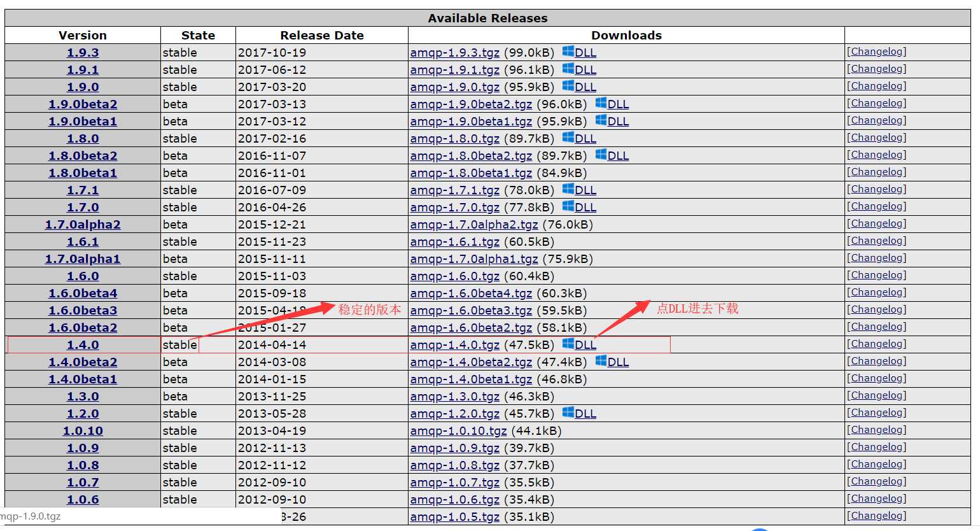Download amqp-1.9.3.tgz

455,53
